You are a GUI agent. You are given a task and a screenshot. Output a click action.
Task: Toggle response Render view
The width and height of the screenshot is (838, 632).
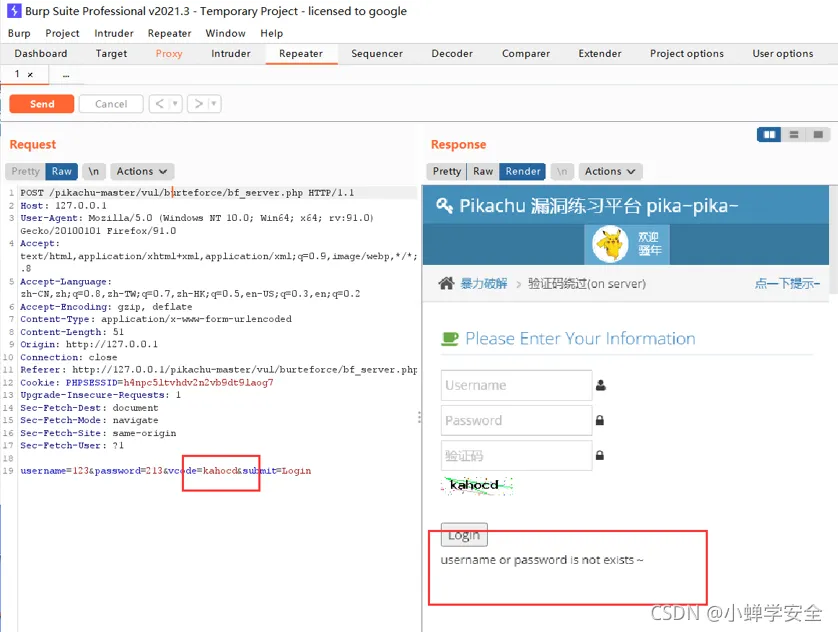pyautogui.click(x=523, y=171)
